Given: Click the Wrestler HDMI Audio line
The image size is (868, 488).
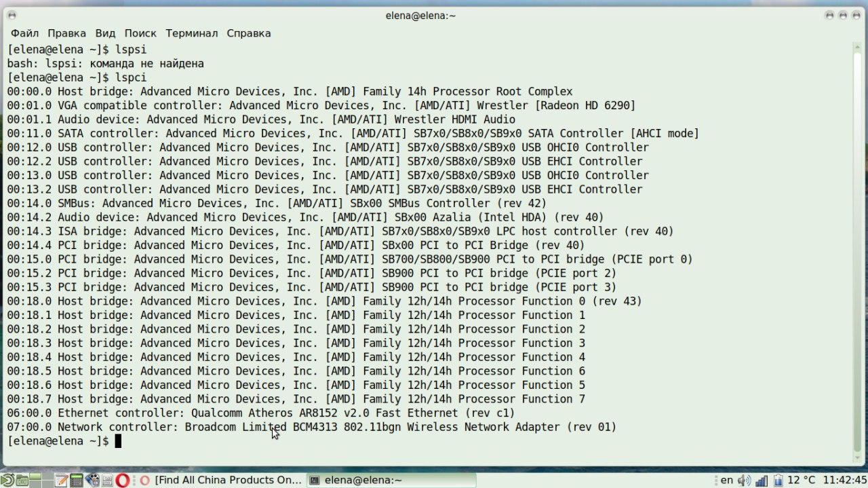Looking at the screenshot, I should 261,119.
